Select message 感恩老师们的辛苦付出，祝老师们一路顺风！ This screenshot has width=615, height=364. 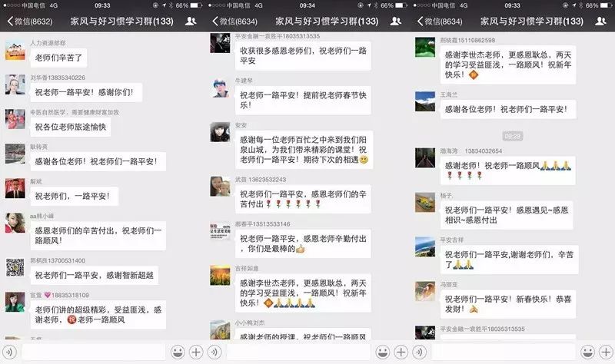(98, 236)
